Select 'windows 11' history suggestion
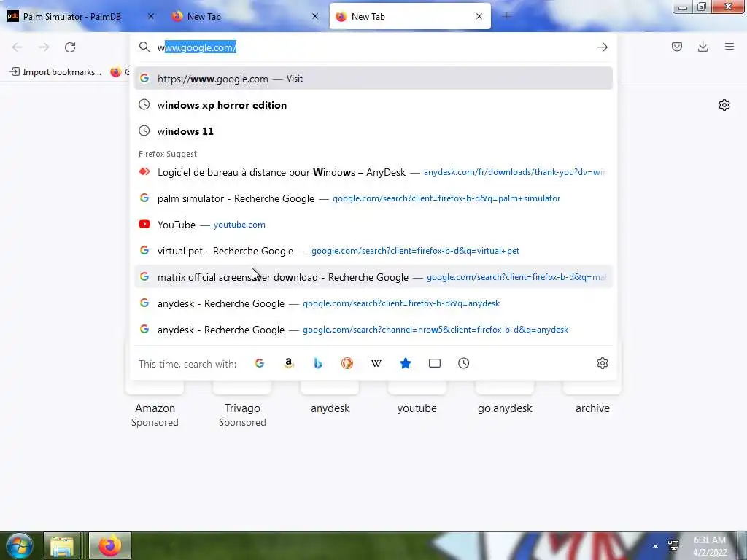 (373, 131)
